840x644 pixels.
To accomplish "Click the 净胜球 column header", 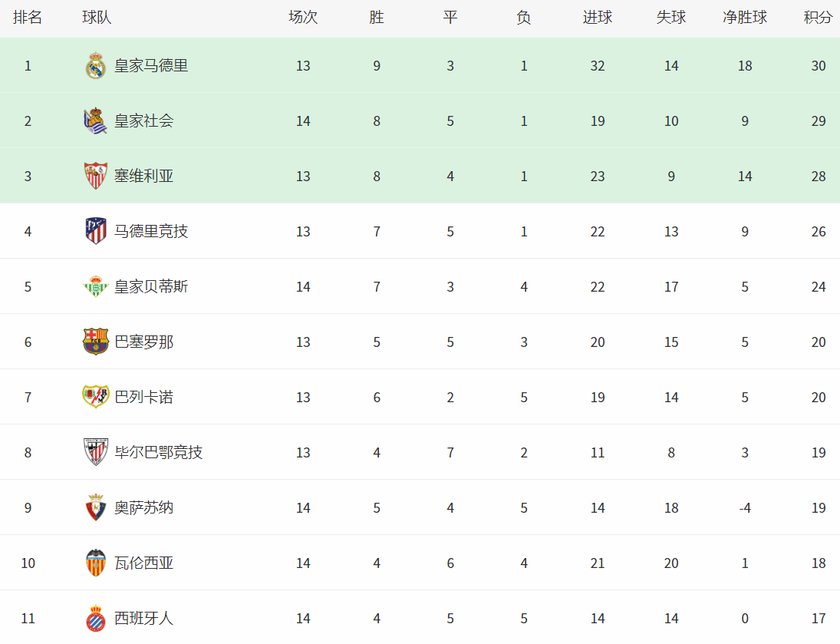I will point(745,17).
